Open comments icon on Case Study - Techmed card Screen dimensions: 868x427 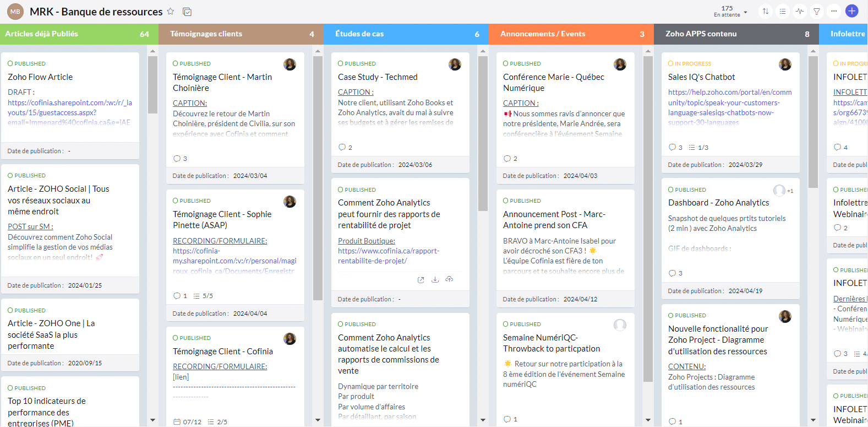click(342, 147)
